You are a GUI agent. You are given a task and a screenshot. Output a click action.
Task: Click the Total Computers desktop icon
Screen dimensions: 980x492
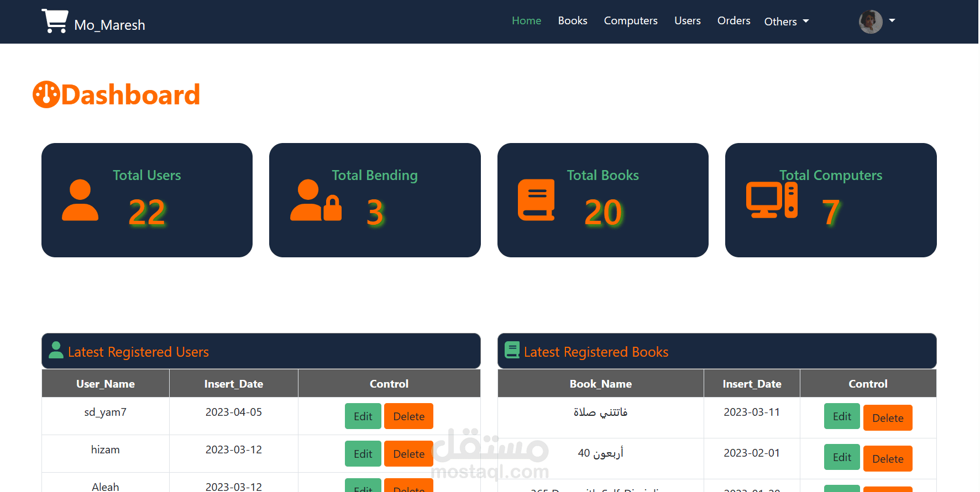click(772, 200)
